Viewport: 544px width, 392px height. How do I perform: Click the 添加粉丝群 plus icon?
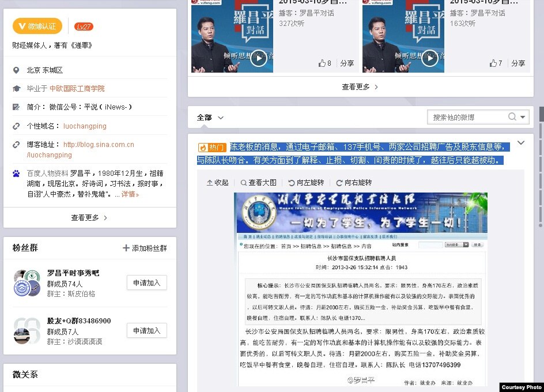pos(126,248)
